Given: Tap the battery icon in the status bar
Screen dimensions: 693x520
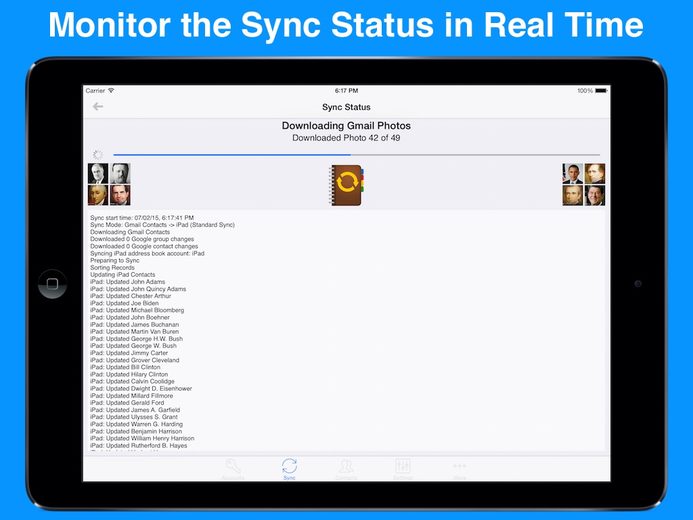Looking at the screenshot, I should (x=601, y=91).
